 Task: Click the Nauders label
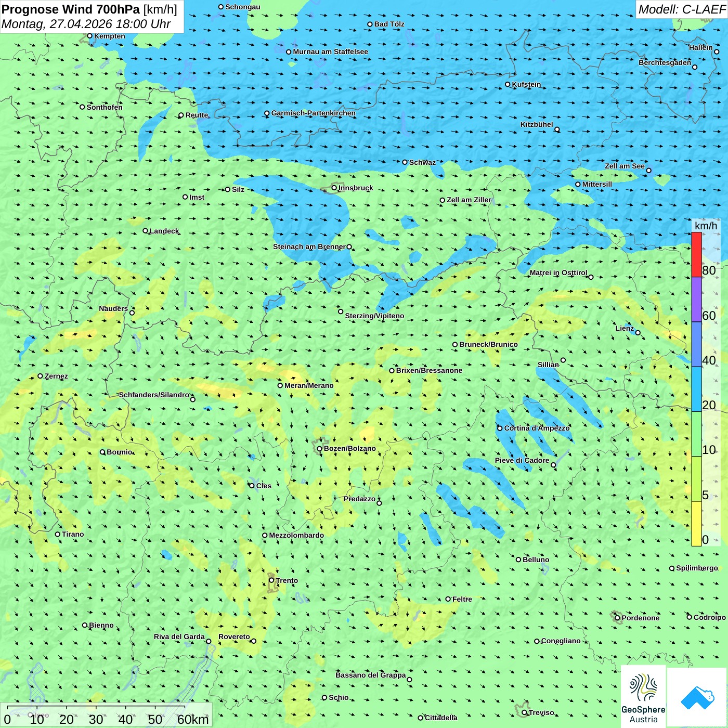coord(113,308)
